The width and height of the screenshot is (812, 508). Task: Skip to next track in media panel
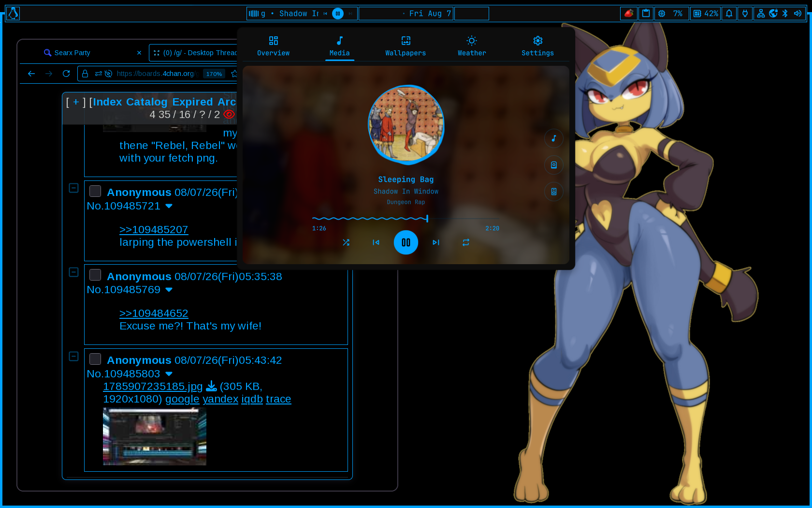(436, 242)
